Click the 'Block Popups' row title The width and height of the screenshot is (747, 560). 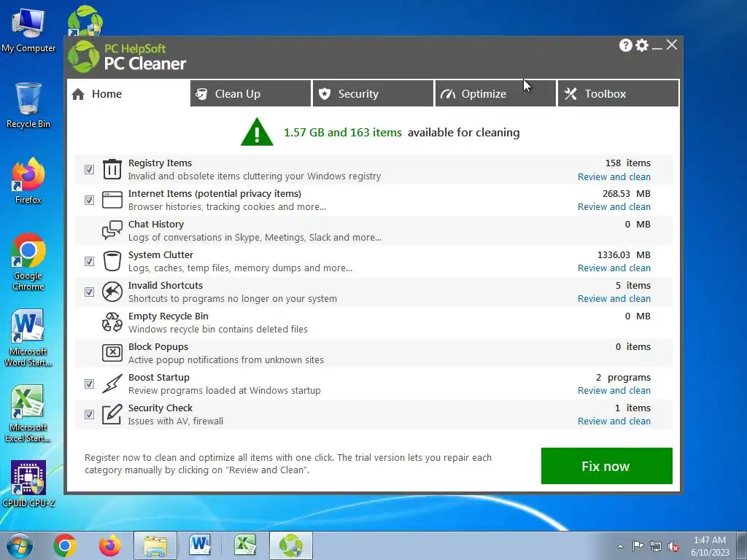pos(158,346)
